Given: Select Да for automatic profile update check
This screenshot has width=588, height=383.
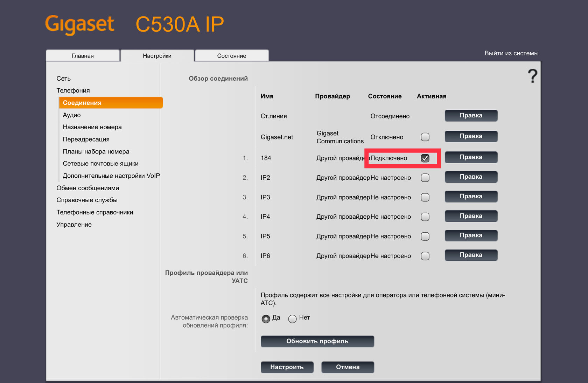Looking at the screenshot, I should pos(266,319).
